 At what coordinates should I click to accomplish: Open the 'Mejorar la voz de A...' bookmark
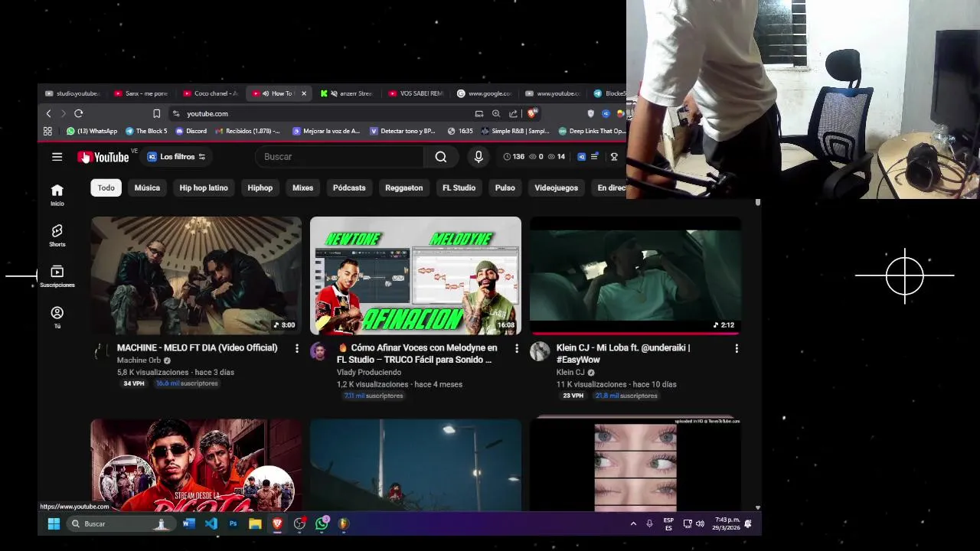pyautogui.click(x=326, y=131)
